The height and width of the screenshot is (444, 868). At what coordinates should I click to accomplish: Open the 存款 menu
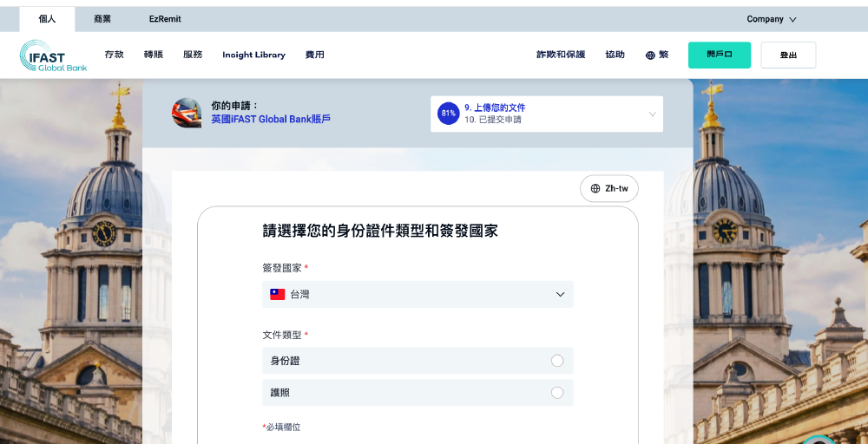click(114, 55)
